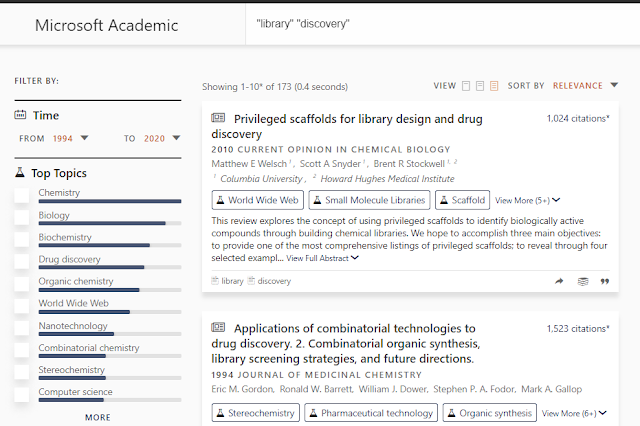Open Applications of combinatorial technologies paper
The image size is (640, 426).
[x=346, y=344]
